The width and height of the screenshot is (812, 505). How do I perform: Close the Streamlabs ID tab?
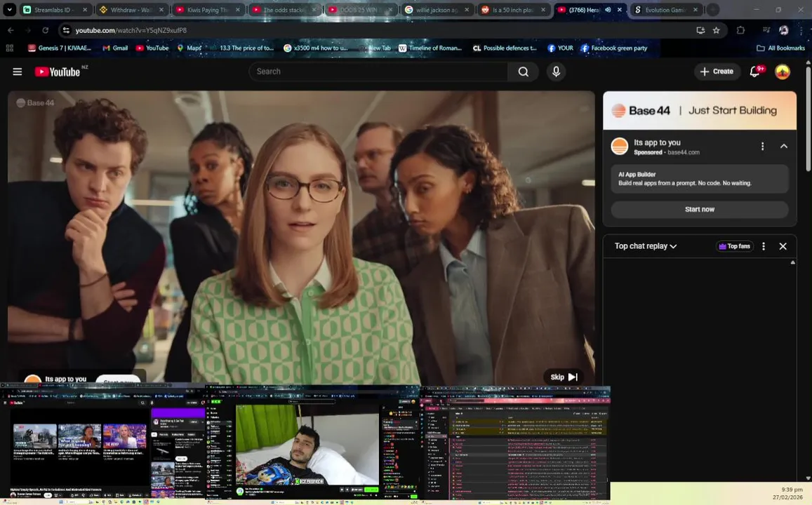coord(85,10)
